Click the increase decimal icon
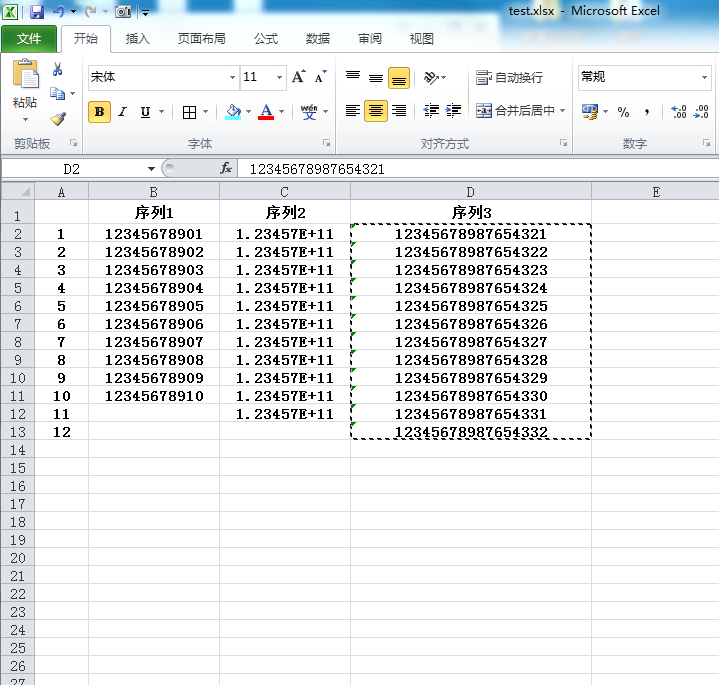Screen dimensions: 719x685 (x=679, y=111)
